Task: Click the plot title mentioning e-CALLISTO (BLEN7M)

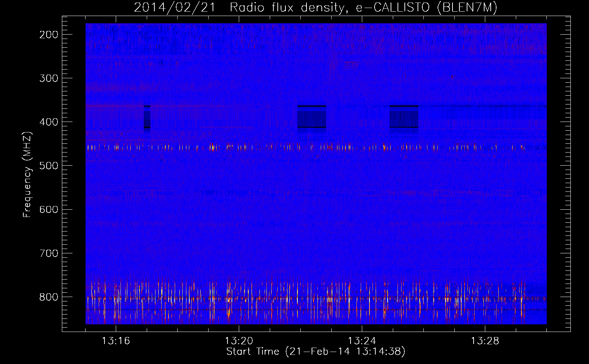Action: [x=316, y=7]
